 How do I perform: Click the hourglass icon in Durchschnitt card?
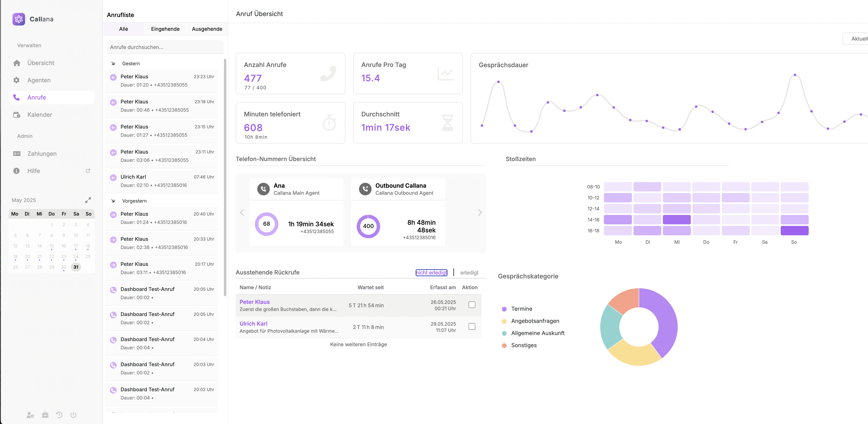pyautogui.click(x=448, y=123)
